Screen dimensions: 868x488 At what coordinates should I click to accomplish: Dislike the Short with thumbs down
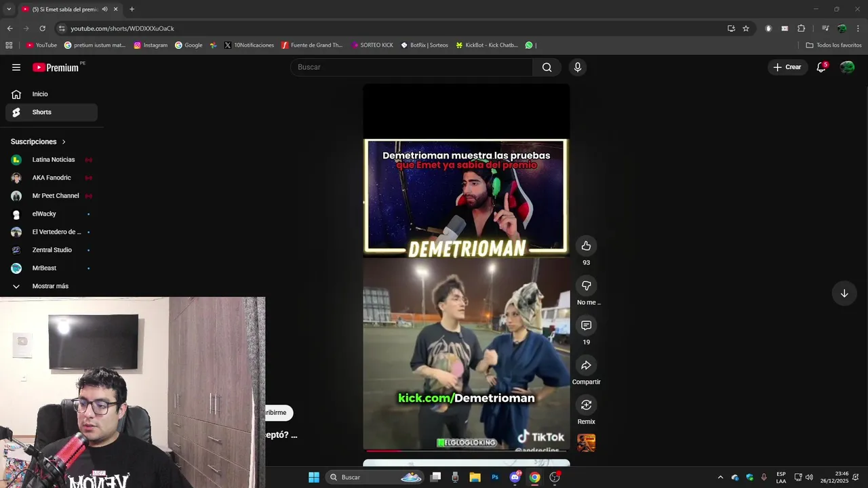[586, 286]
